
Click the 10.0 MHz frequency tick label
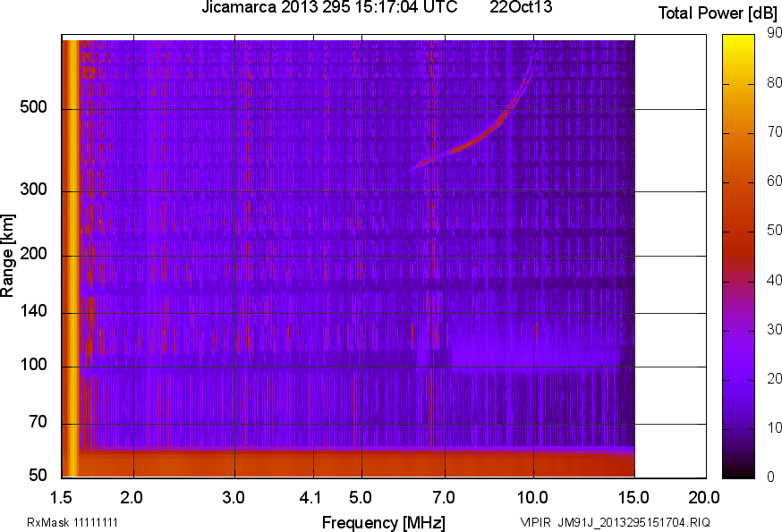(532, 498)
